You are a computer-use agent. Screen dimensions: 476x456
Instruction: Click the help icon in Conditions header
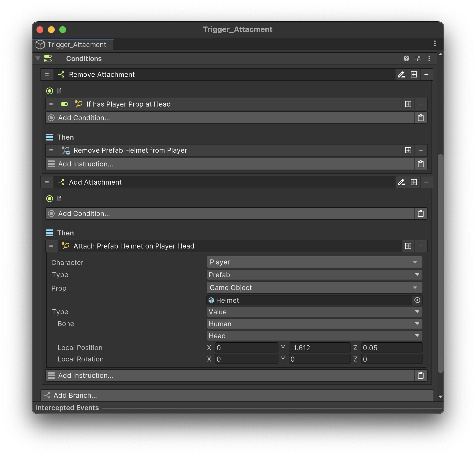tap(406, 58)
